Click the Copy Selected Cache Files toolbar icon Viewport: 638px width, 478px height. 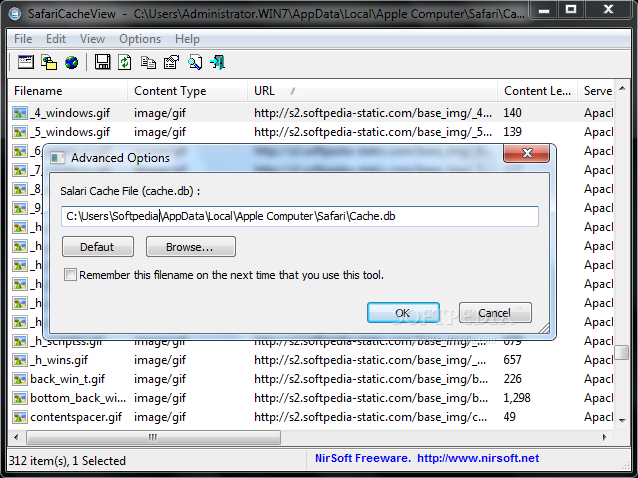tap(49, 62)
